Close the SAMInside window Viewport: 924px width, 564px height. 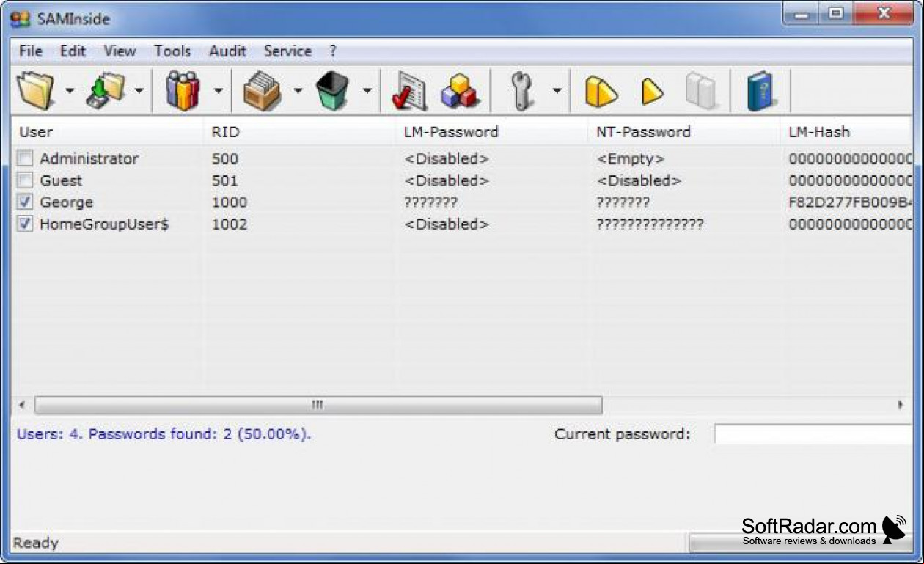point(882,14)
